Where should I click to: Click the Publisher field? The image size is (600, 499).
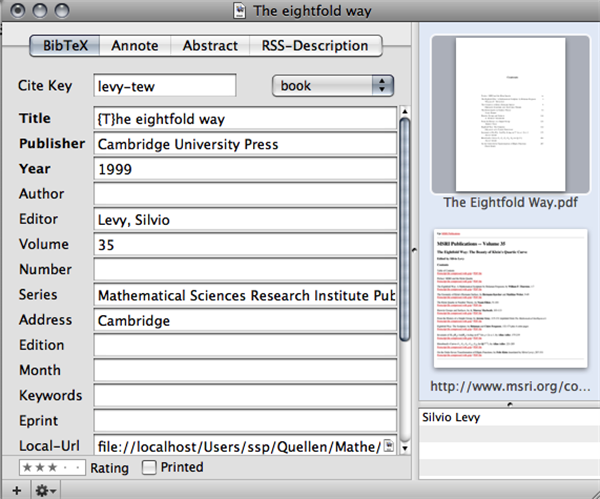pos(245,144)
